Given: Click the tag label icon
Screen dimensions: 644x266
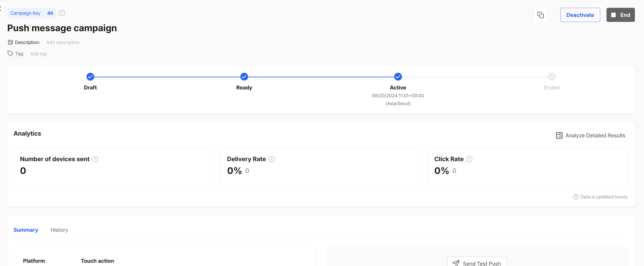Looking at the screenshot, I should pos(10,54).
